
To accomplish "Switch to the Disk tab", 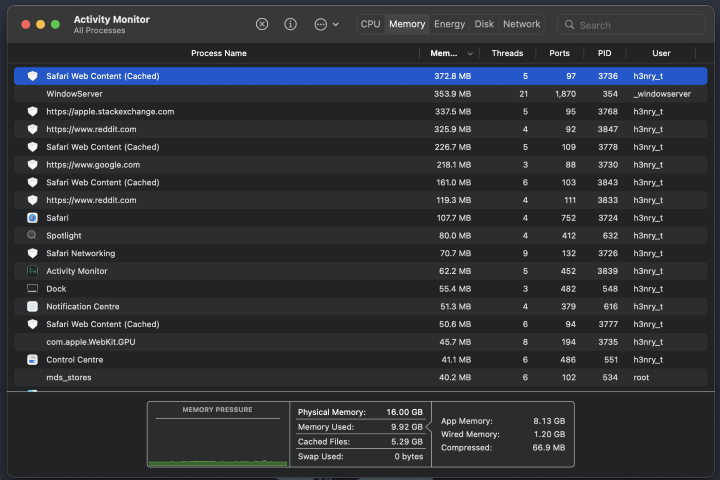I will [x=484, y=24].
